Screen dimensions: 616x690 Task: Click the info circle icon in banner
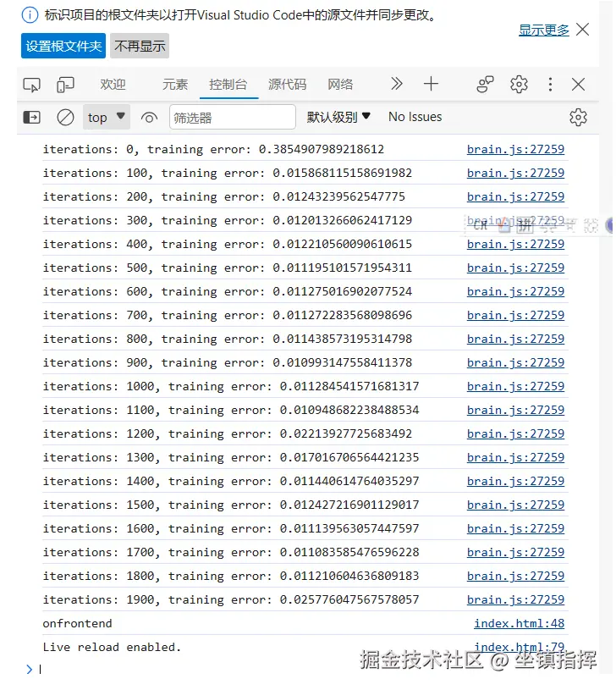tap(30, 15)
